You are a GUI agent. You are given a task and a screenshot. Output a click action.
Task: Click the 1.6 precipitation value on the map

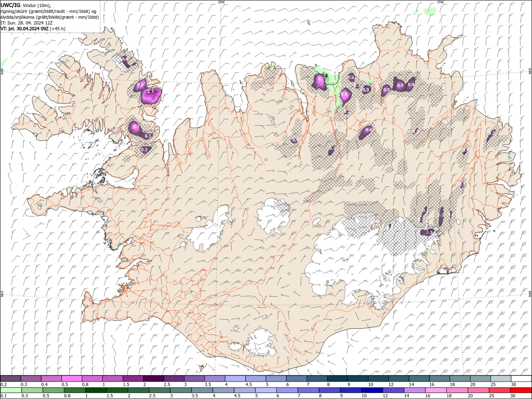coord(325,76)
